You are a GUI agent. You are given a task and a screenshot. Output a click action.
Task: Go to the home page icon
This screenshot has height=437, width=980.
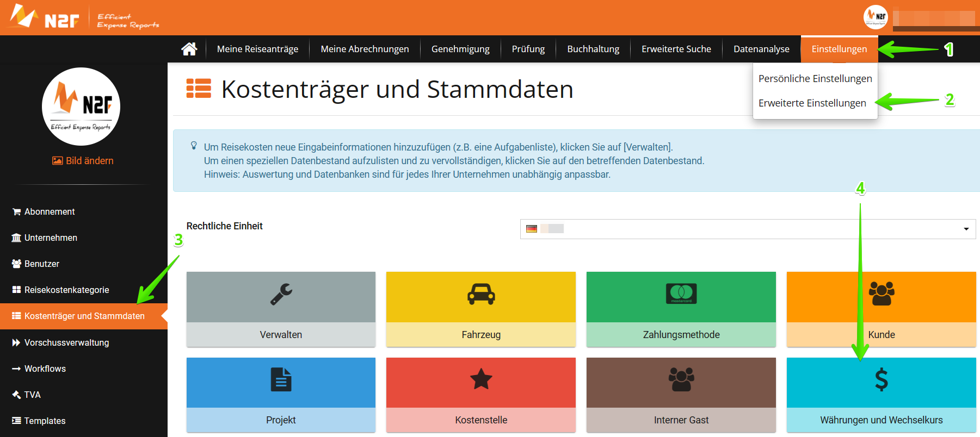pos(189,49)
